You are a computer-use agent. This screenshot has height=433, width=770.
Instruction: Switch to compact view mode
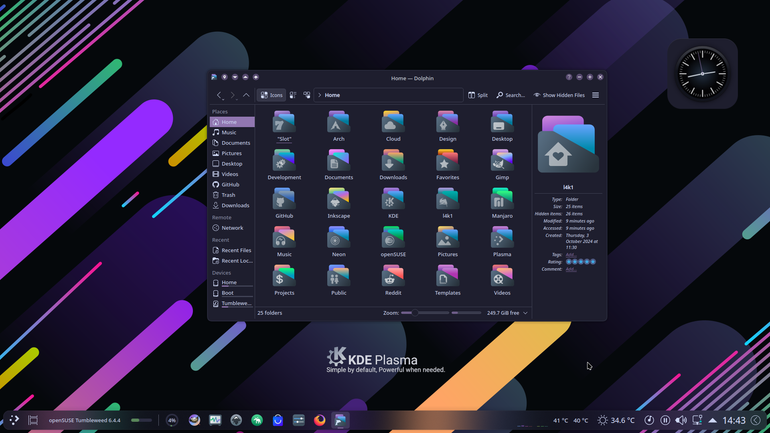[293, 95]
